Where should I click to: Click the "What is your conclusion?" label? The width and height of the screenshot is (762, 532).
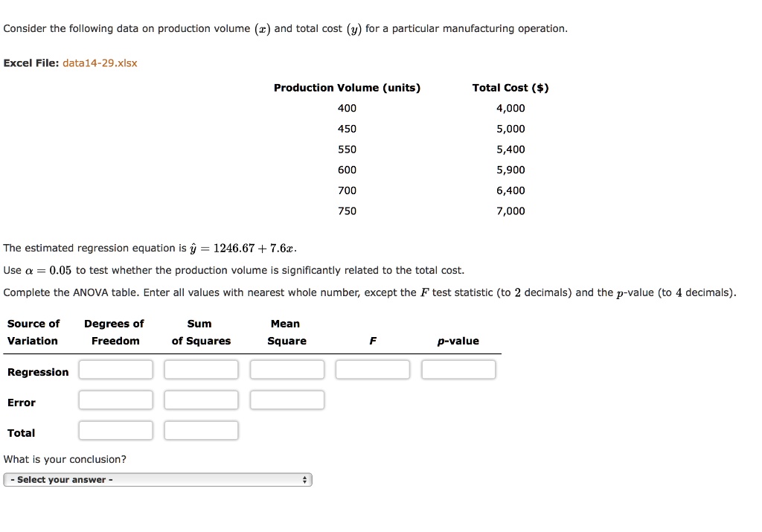tap(65, 459)
